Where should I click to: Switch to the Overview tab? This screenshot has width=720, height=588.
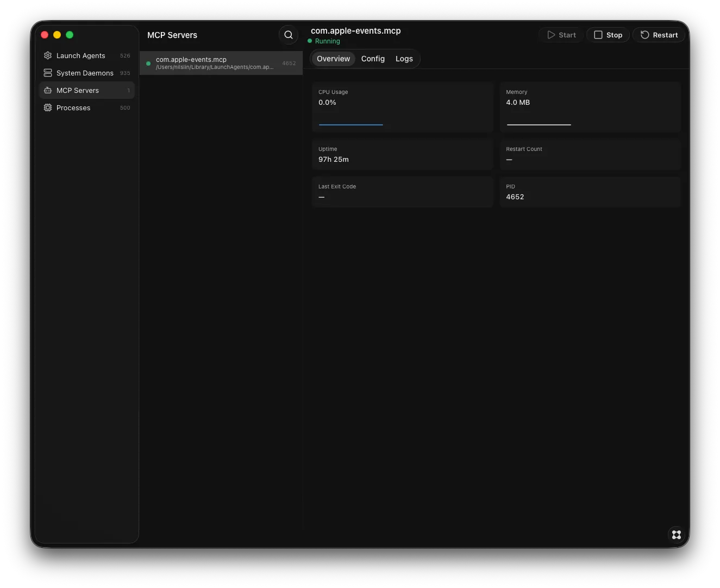(333, 59)
